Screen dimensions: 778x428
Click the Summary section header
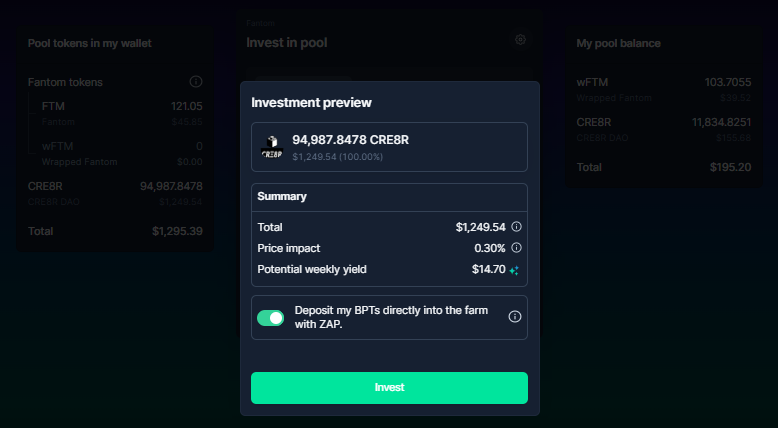282,196
